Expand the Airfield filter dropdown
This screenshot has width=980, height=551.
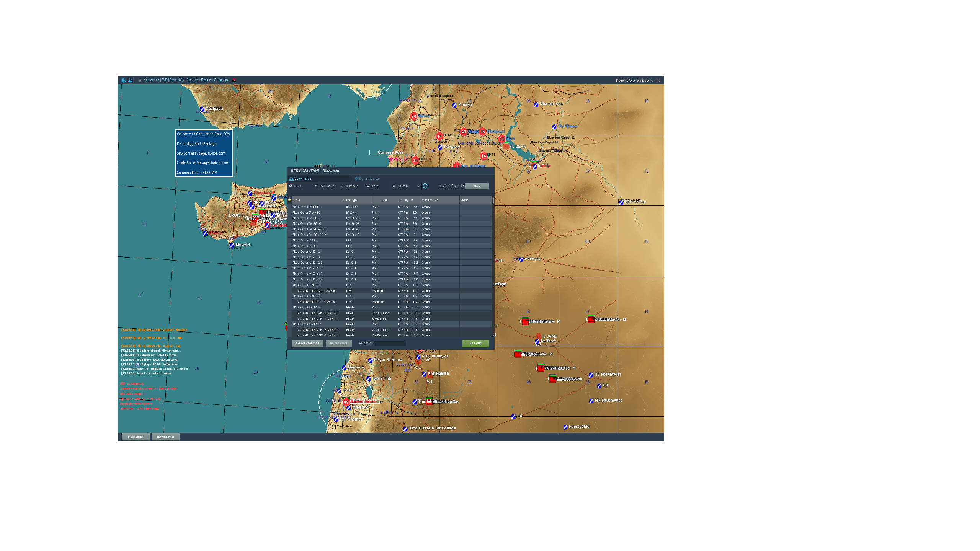(x=408, y=186)
